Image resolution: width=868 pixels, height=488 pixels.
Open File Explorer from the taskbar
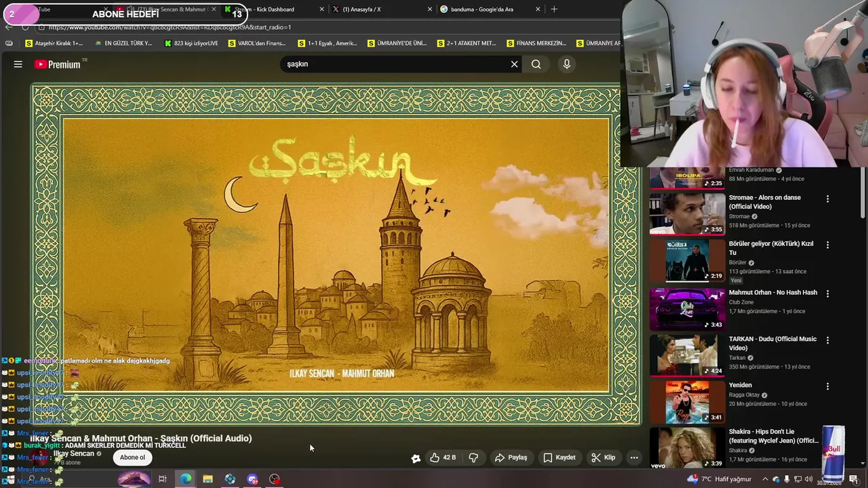[x=208, y=479]
